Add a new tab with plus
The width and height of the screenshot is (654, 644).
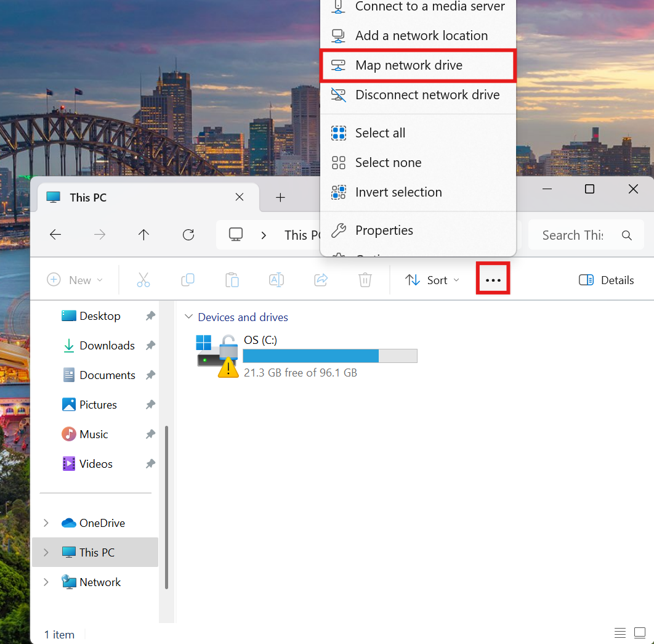[x=280, y=197]
